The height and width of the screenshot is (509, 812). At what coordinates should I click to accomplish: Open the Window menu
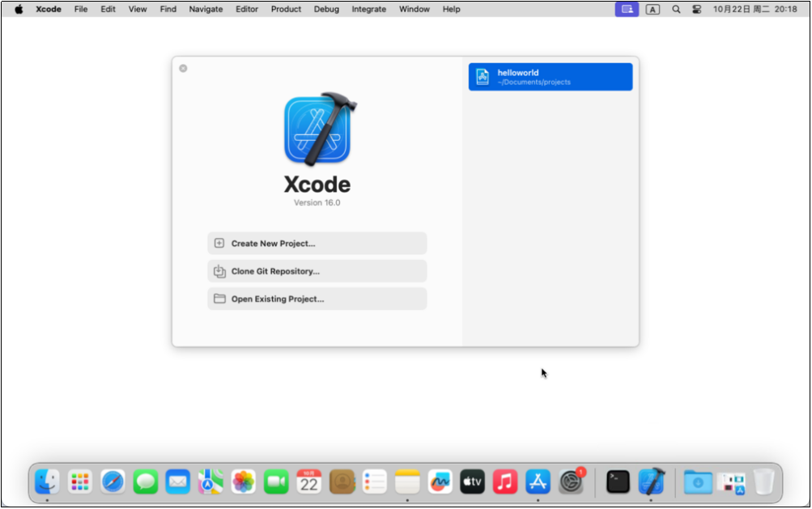click(415, 10)
